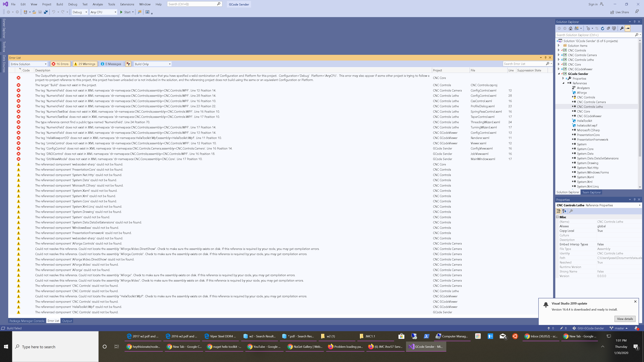Open the Build menu

(60, 4)
